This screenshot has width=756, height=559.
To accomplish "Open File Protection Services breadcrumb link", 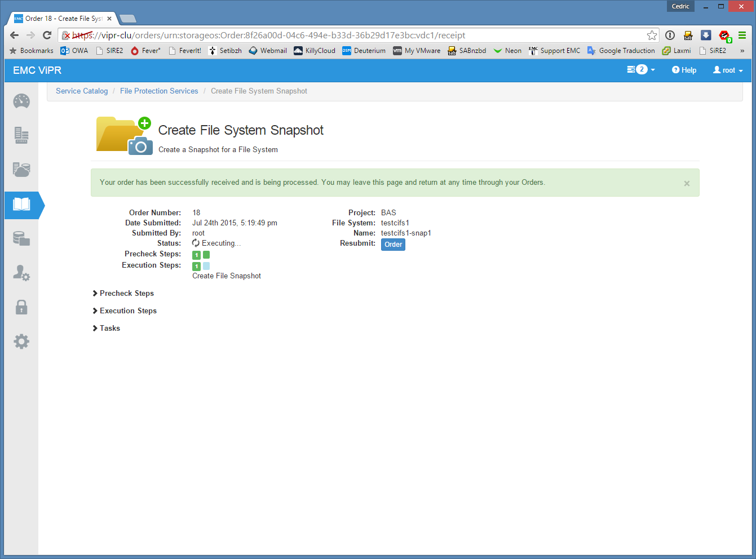I will pyautogui.click(x=159, y=91).
